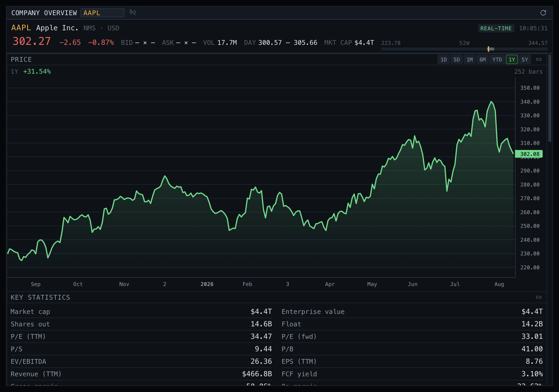The width and height of the screenshot is (559, 392).
Task: Click the -0.87% change value
Action: click(101, 43)
